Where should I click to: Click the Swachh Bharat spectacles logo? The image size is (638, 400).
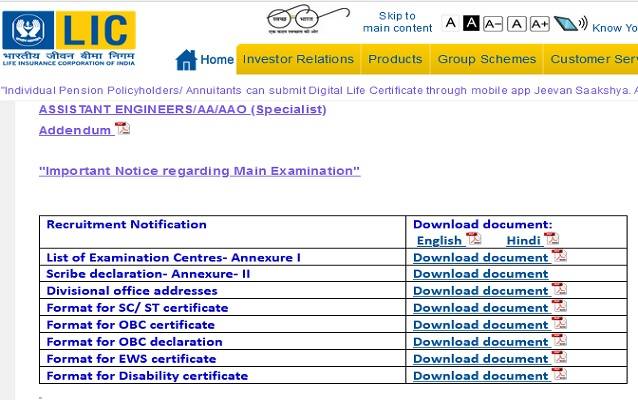coord(307,20)
